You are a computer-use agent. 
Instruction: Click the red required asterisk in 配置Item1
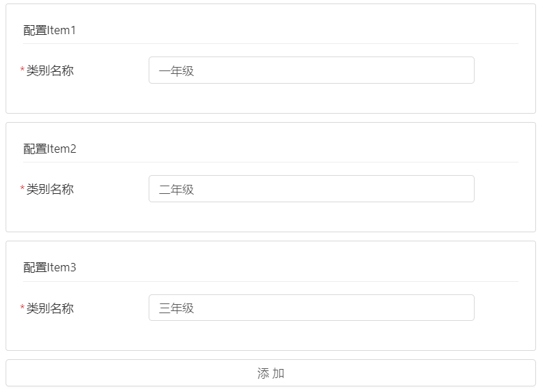point(22,70)
